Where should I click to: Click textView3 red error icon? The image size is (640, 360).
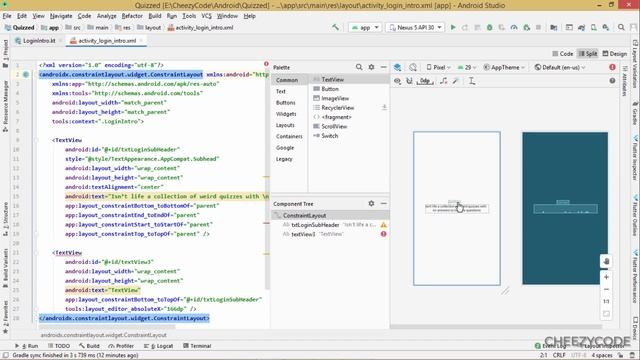[384, 234]
